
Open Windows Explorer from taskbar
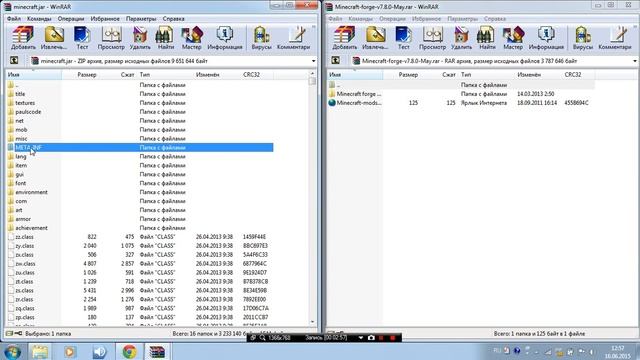[x=40, y=351]
